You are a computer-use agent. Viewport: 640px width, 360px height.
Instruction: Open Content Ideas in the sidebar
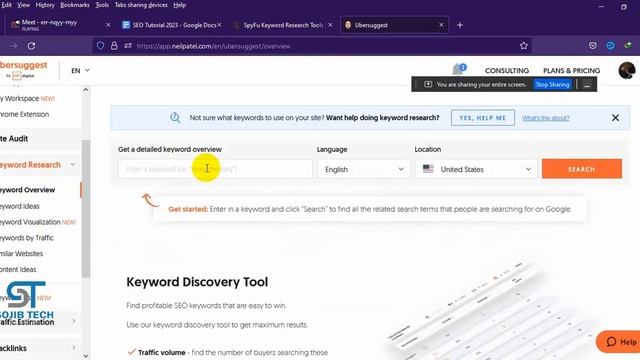click(x=18, y=269)
